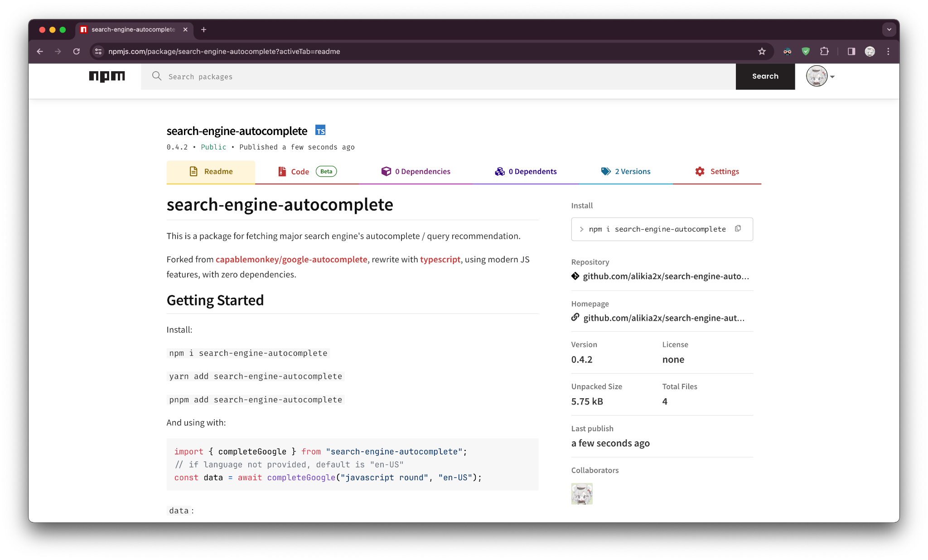Open the capablemonkey/google-autocomplete link
This screenshot has width=928, height=560.
[x=291, y=260]
